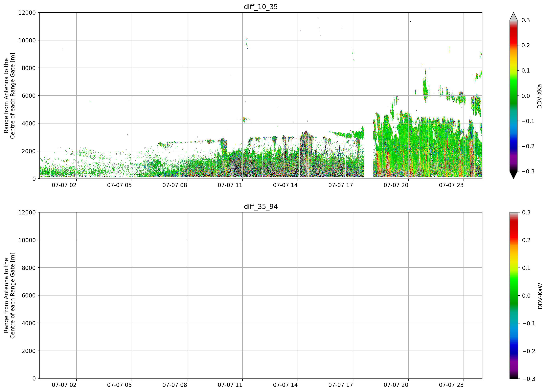The height and width of the screenshot is (392, 547).
Task: Click the 0.3 tick on DDV-XKa colorbar
Action: click(526, 20)
